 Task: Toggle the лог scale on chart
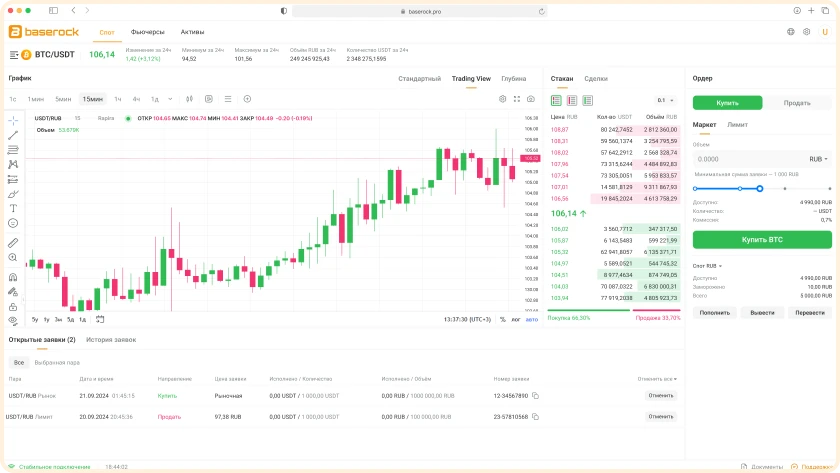coord(516,319)
